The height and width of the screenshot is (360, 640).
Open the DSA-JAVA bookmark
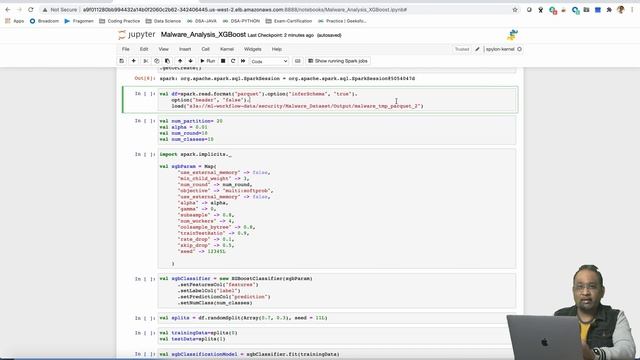[x=202, y=21]
